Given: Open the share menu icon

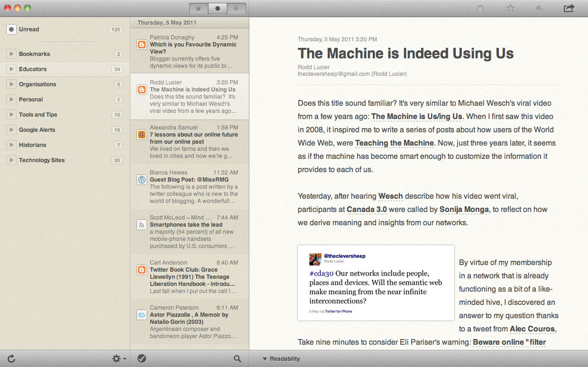Looking at the screenshot, I should pos(569,8).
